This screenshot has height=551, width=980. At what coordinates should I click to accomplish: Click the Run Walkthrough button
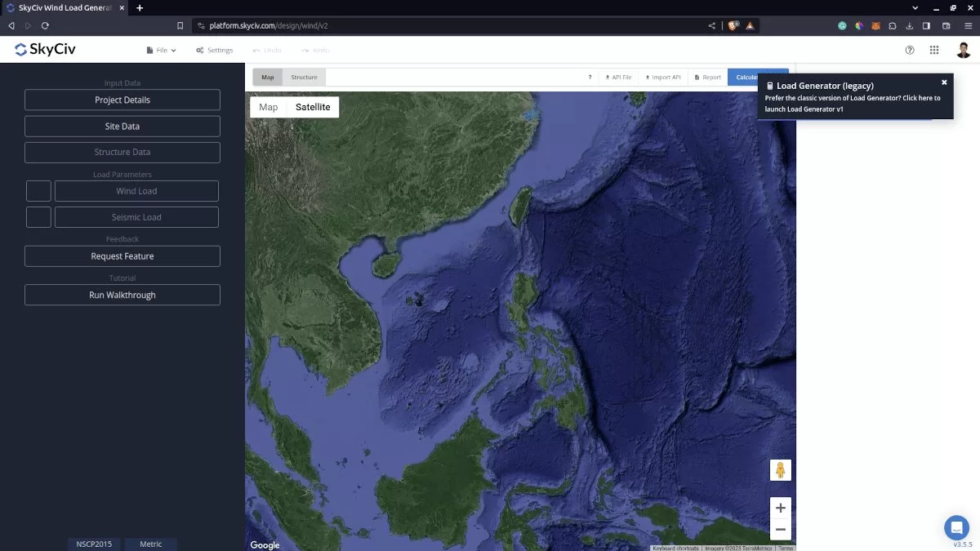pos(122,295)
